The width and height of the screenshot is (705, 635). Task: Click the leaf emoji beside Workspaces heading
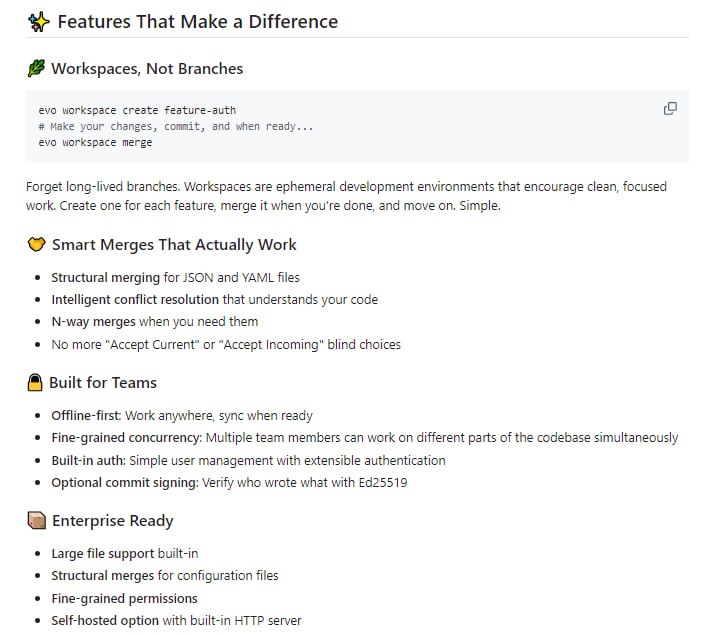[x=37, y=69]
